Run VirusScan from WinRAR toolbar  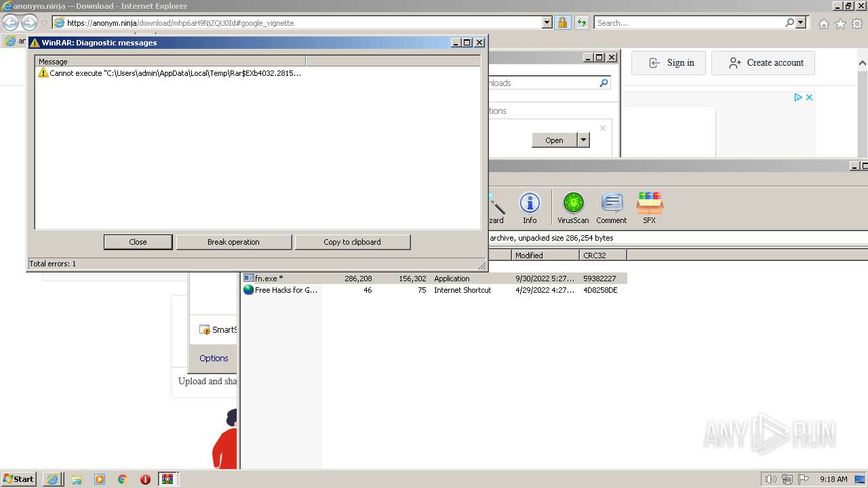(x=573, y=208)
